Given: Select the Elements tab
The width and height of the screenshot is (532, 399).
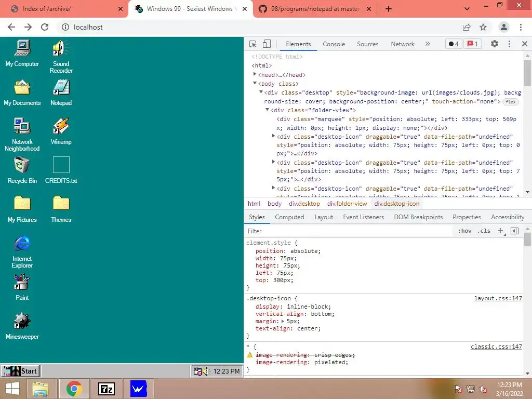Looking at the screenshot, I should tap(298, 44).
